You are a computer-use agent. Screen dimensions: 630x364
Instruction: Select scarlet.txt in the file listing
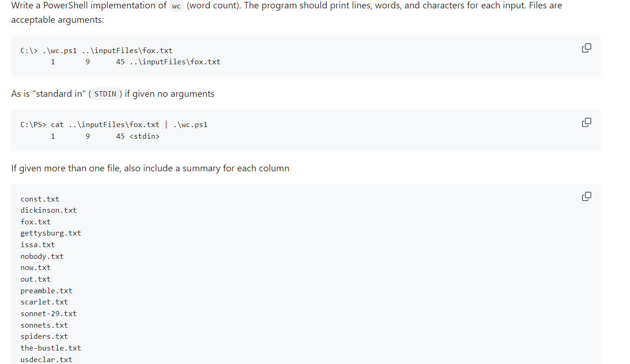click(44, 302)
